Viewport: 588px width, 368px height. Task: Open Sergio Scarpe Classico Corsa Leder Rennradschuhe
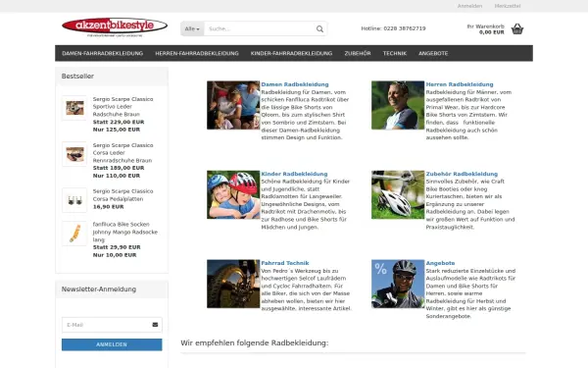[x=122, y=153]
